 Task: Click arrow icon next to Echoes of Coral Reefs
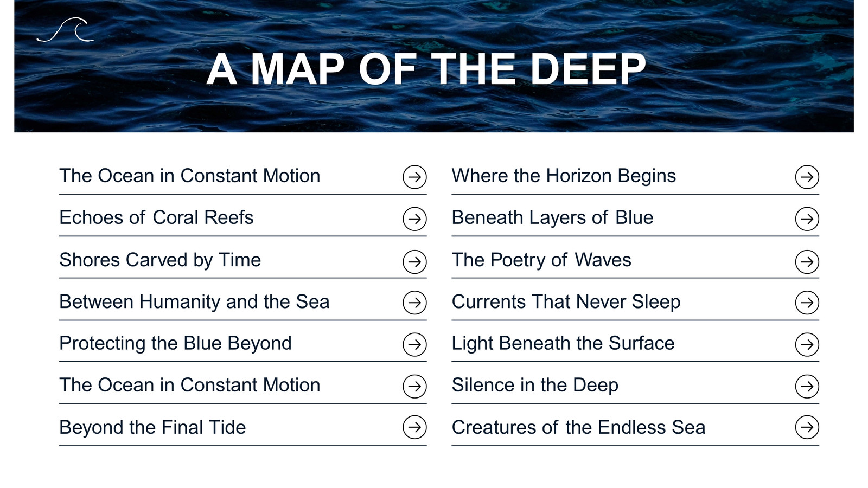click(x=414, y=219)
